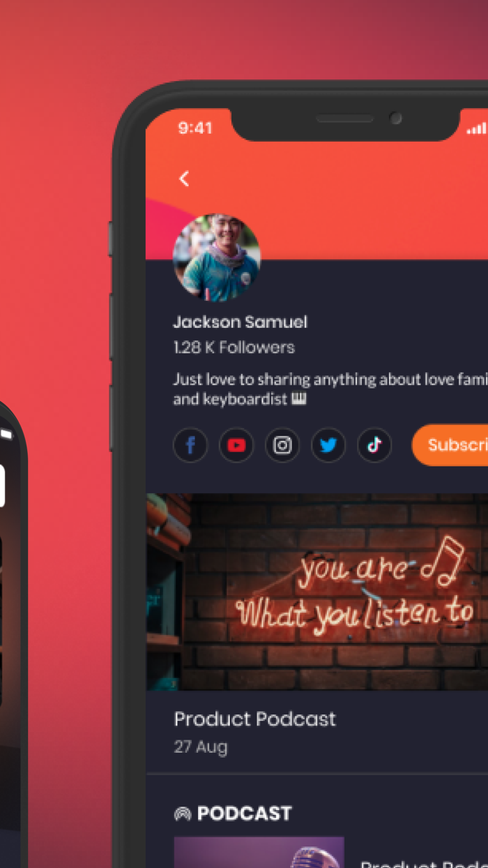View Jackson Samuel's profile photo
Viewport: 488px width, 868px height.
pos(217,257)
